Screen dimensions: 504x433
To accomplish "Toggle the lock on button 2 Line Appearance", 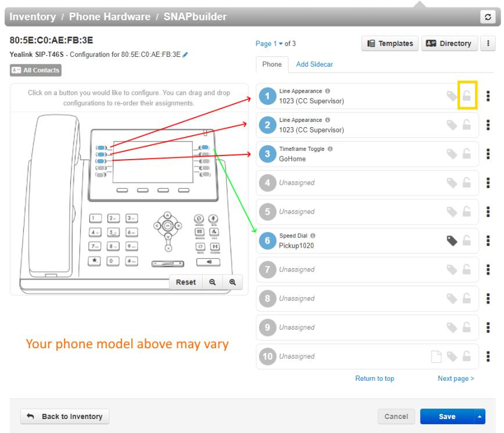I will 467,124.
